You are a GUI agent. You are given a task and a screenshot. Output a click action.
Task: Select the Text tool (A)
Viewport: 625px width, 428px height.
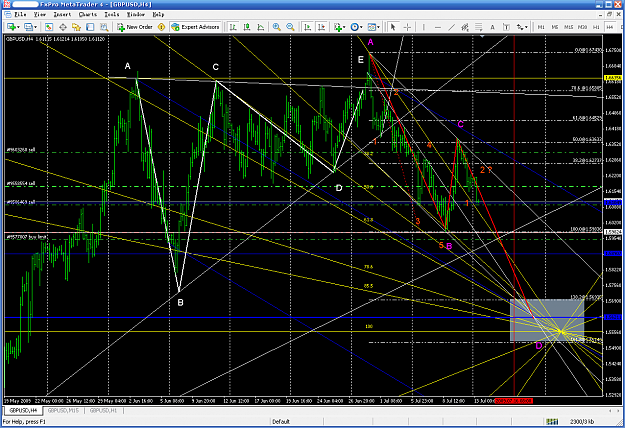pyautogui.click(x=492, y=27)
